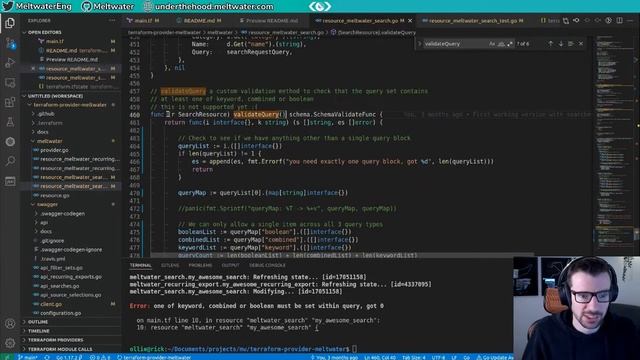640x360 pixels.
Task: Open the Explorer view in the activity bar
Action: click(10, 23)
